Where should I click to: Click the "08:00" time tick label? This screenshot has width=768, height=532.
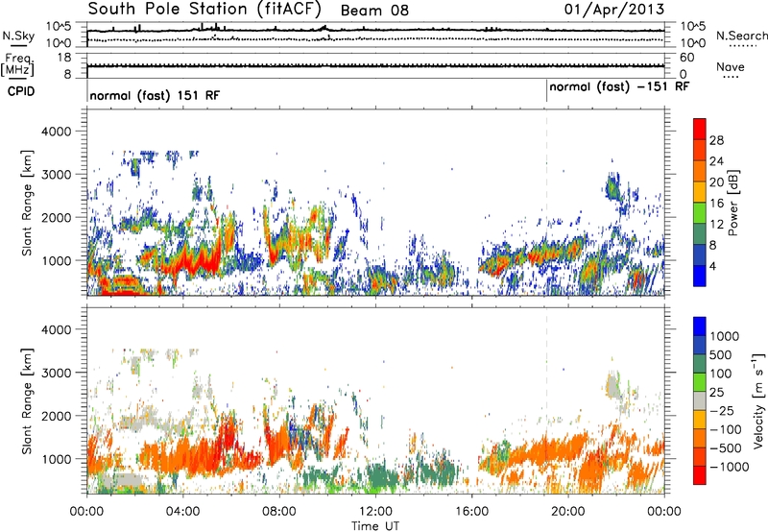(x=279, y=512)
